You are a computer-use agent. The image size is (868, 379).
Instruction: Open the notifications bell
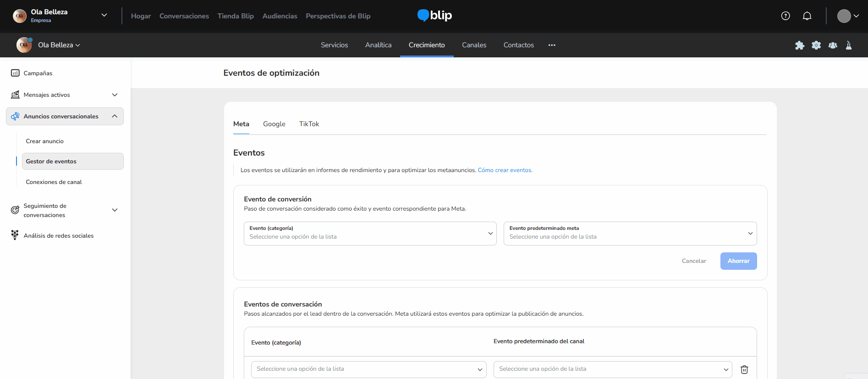(807, 16)
